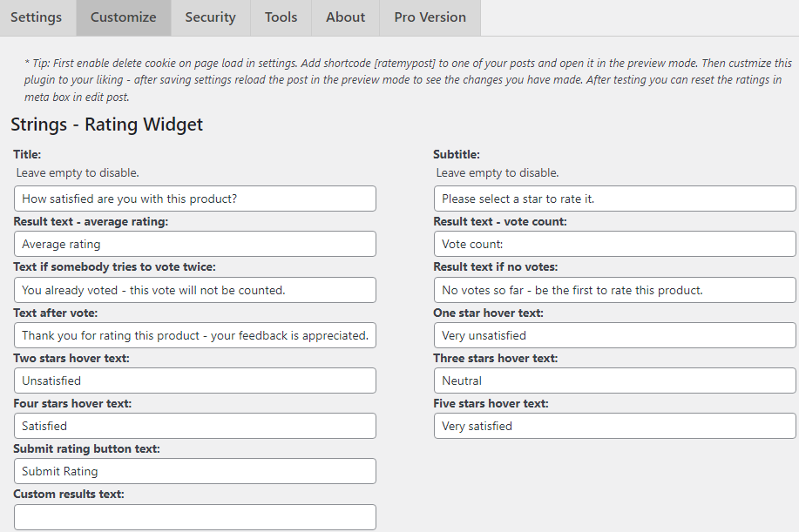Image resolution: width=799 pixels, height=532 pixels.
Task: Click the Four stars hover text field
Action: (x=195, y=426)
